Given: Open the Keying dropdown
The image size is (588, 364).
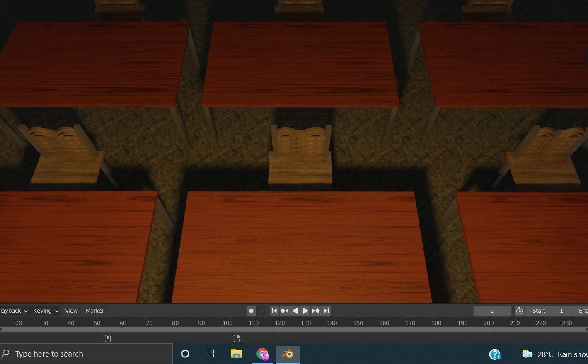Looking at the screenshot, I should point(44,311).
